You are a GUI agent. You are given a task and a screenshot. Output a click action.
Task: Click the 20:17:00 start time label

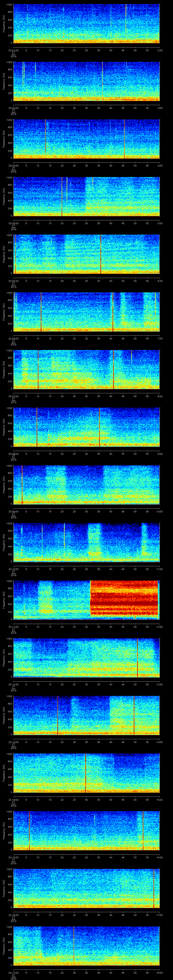(x=13, y=972)
